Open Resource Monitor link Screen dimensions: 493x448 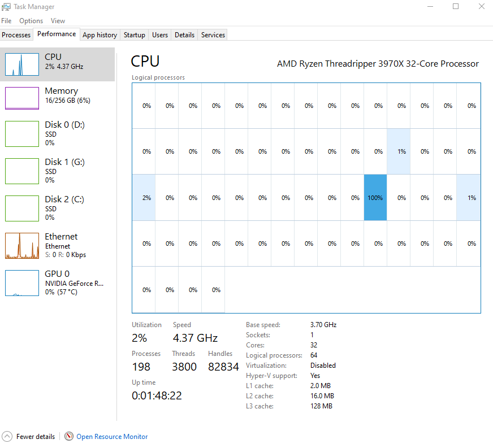(112, 436)
